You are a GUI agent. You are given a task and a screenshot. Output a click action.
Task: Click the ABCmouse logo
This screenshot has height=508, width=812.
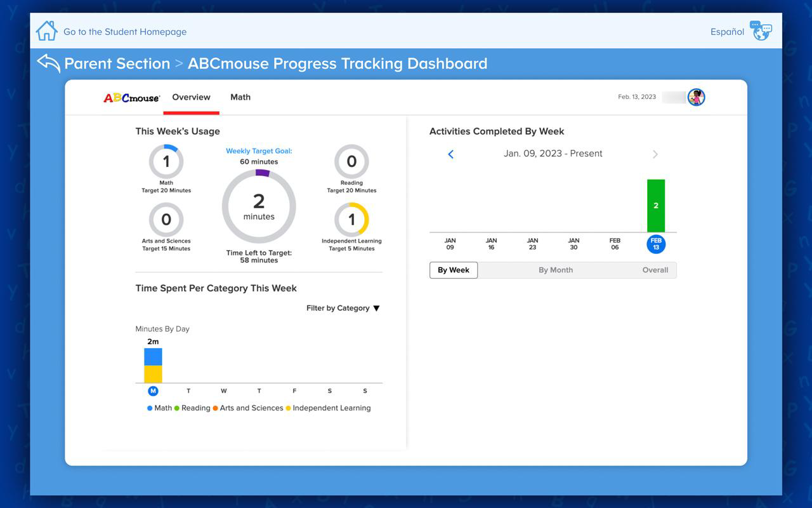tap(132, 98)
